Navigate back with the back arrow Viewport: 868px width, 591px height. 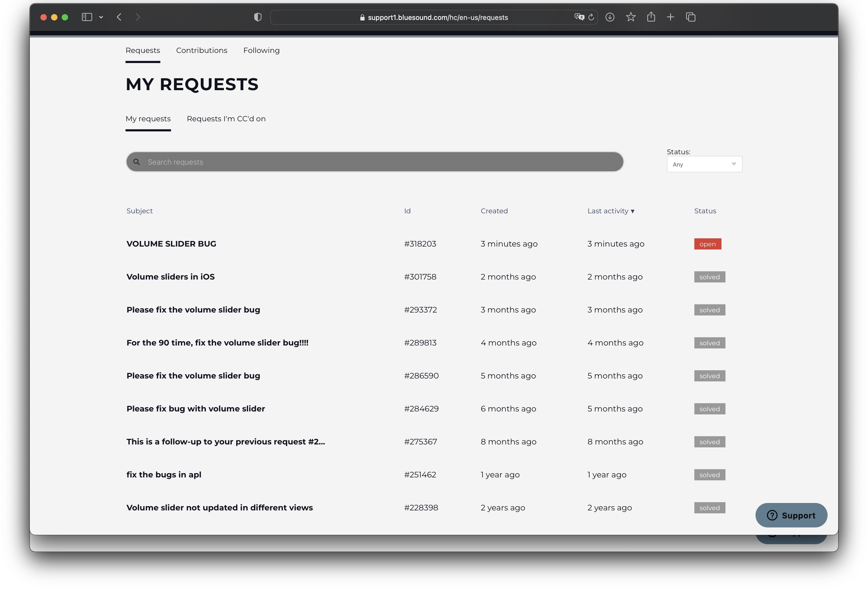pos(119,17)
